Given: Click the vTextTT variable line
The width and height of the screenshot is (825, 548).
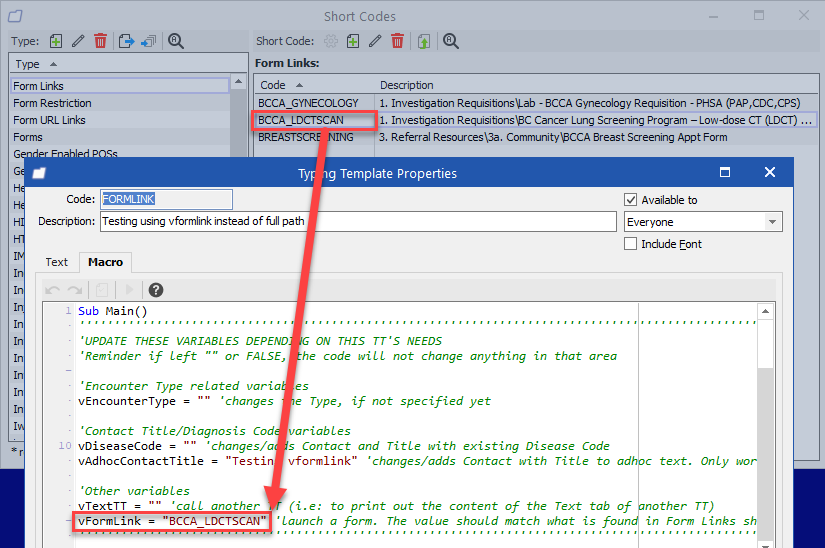Looking at the screenshot, I should coord(396,506).
